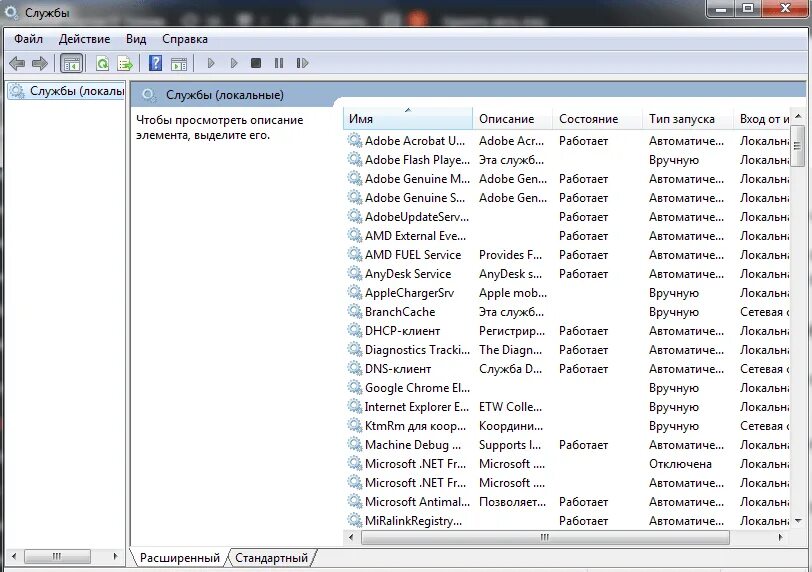This screenshot has width=812, height=572.
Task: Click the Stop service square icon
Action: tap(256, 63)
